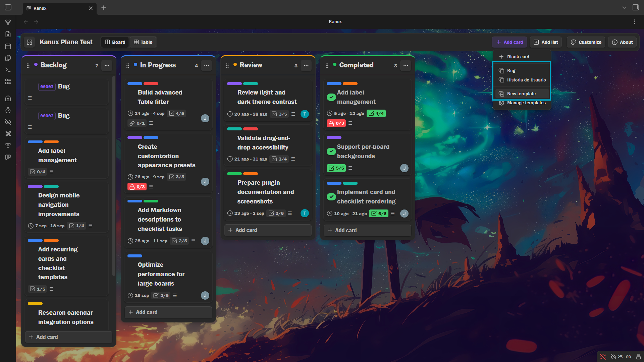Click the home ribbon icon
The width and height of the screenshot is (644, 362).
click(8, 99)
